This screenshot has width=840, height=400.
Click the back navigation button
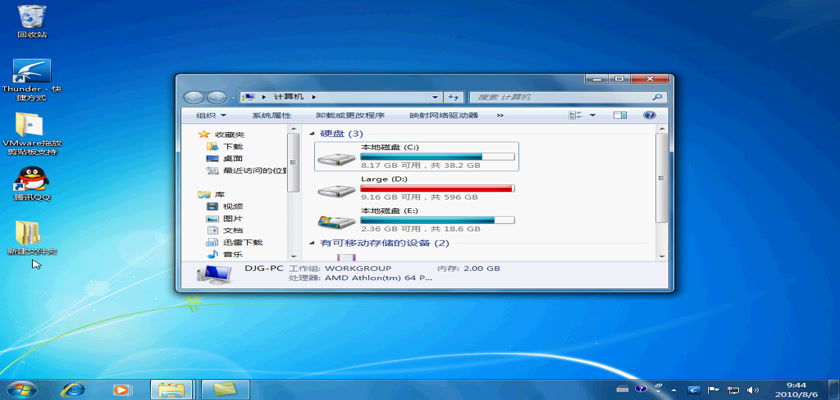click(x=192, y=97)
